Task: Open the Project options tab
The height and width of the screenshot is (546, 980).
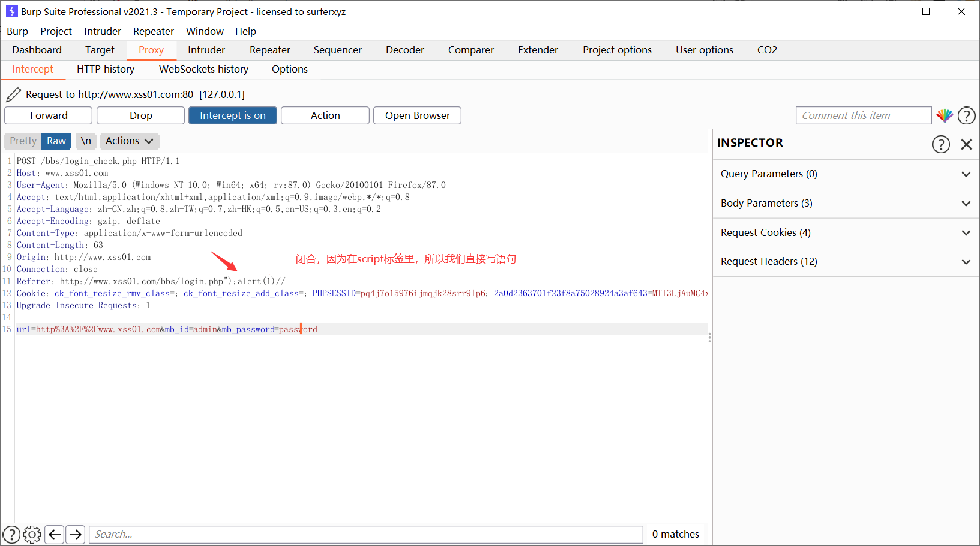Action: click(617, 50)
